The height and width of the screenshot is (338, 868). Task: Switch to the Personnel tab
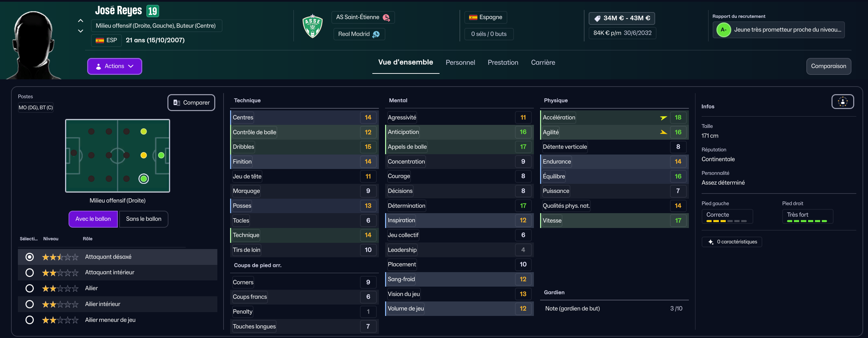[460, 62]
